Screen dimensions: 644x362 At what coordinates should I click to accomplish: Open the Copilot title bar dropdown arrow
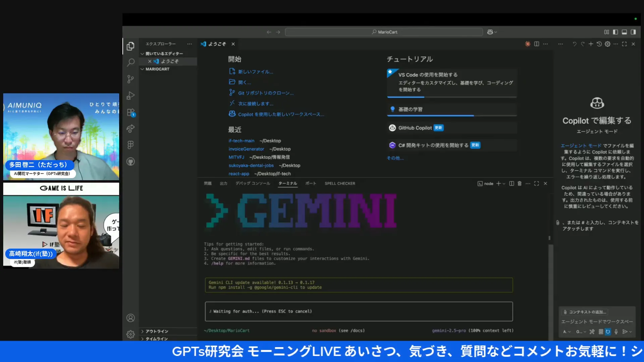pos(496,32)
